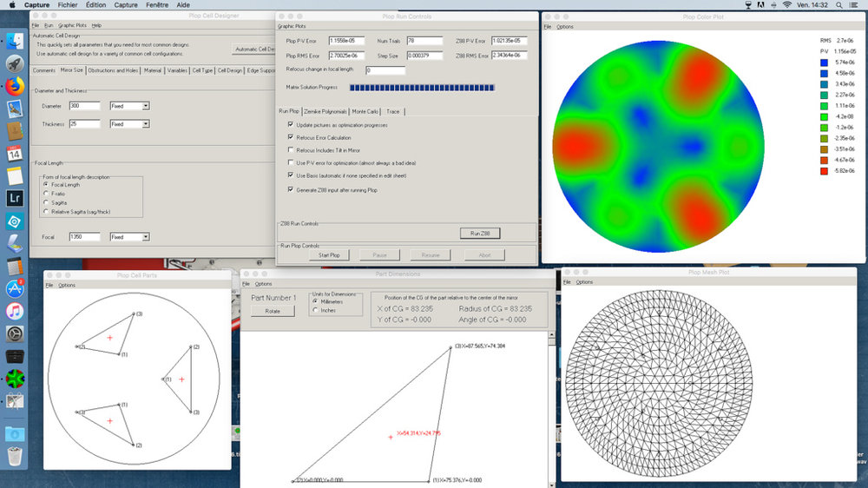Screen dimensions: 868x488
Task: Click the Rotate button in Part Dimensions
Action: 273,311
